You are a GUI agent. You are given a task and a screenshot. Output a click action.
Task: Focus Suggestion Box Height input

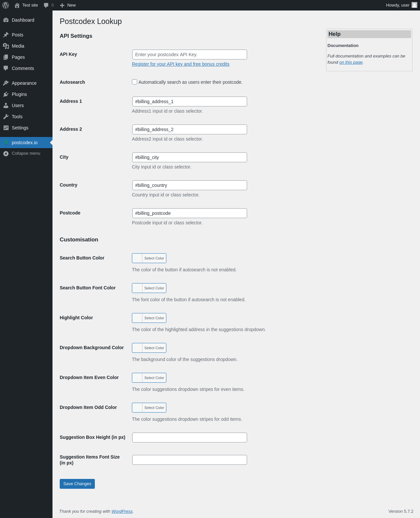click(190, 438)
